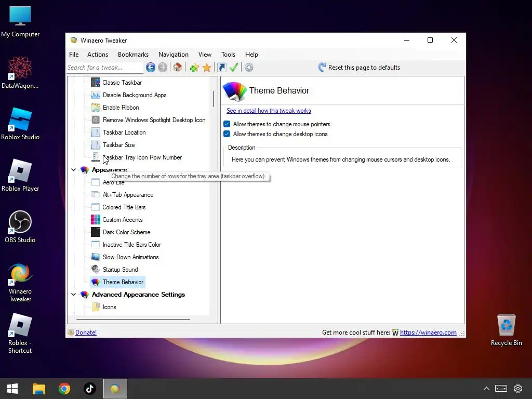Click the Enable Ribbon tree icon
This screenshot has width=532, height=399.
coord(96,108)
